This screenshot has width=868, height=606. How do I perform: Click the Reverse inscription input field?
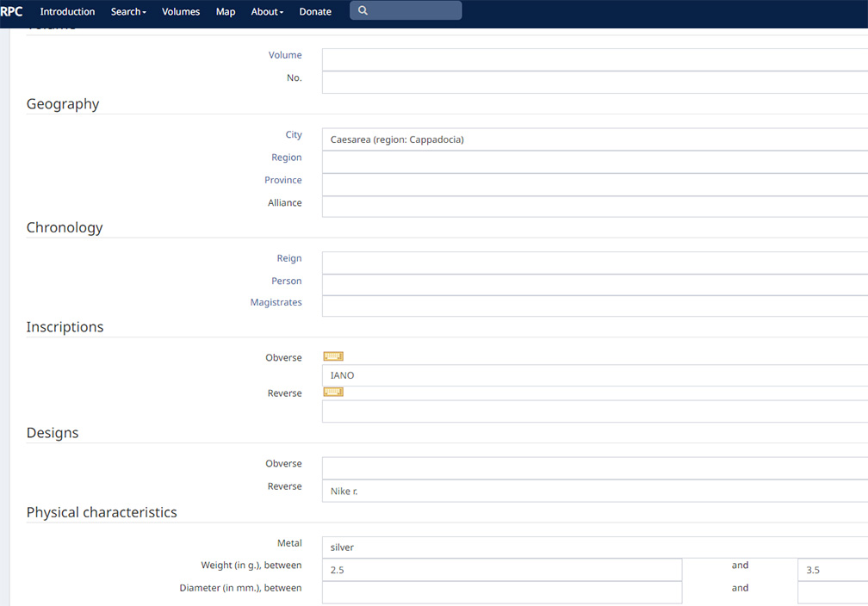coord(595,411)
